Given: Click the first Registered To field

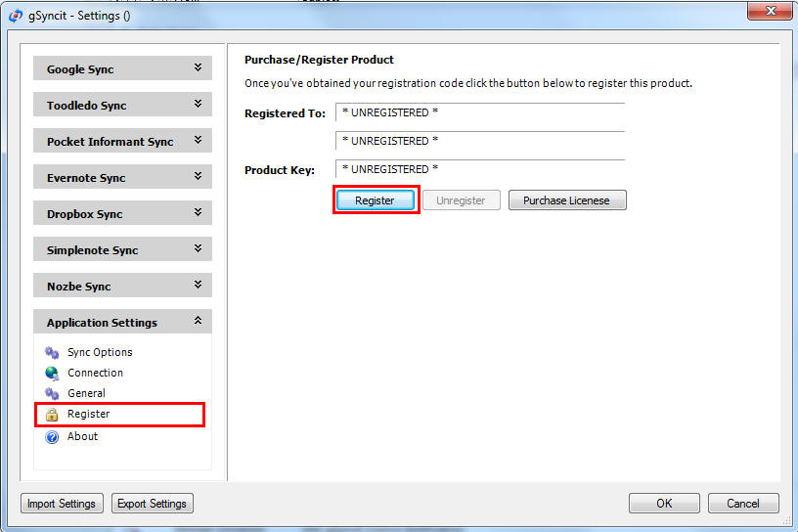Looking at the screenshot, I should (480, 112).
